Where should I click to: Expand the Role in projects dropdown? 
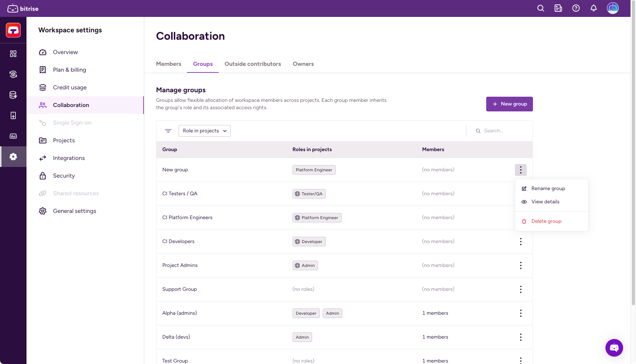click(x=204, y=131)
